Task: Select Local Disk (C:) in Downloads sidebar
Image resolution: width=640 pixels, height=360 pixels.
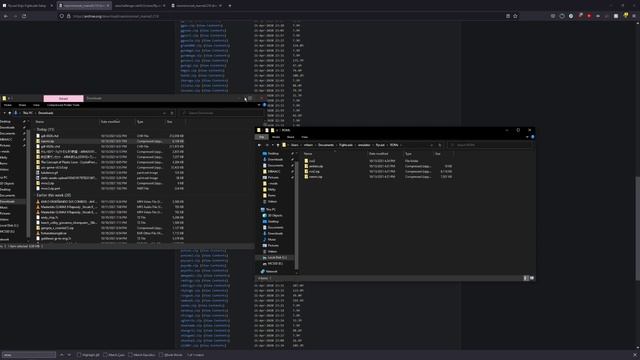Action: point(9,225)
